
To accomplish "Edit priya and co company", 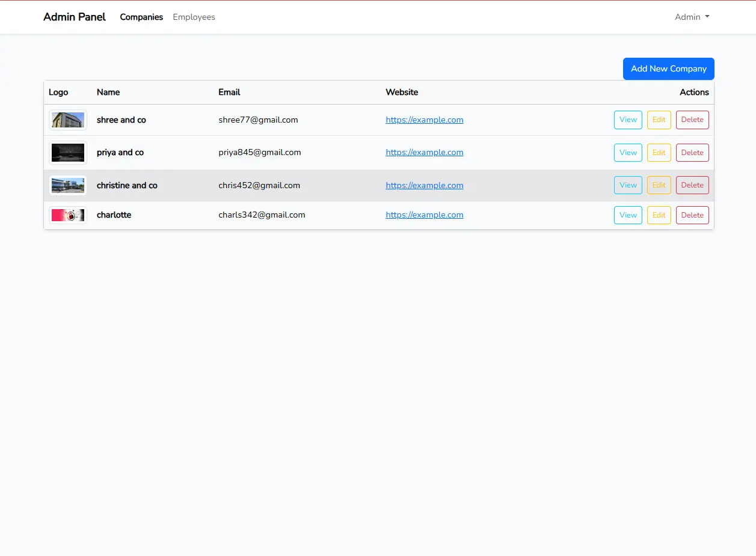I will click(659, 153).
